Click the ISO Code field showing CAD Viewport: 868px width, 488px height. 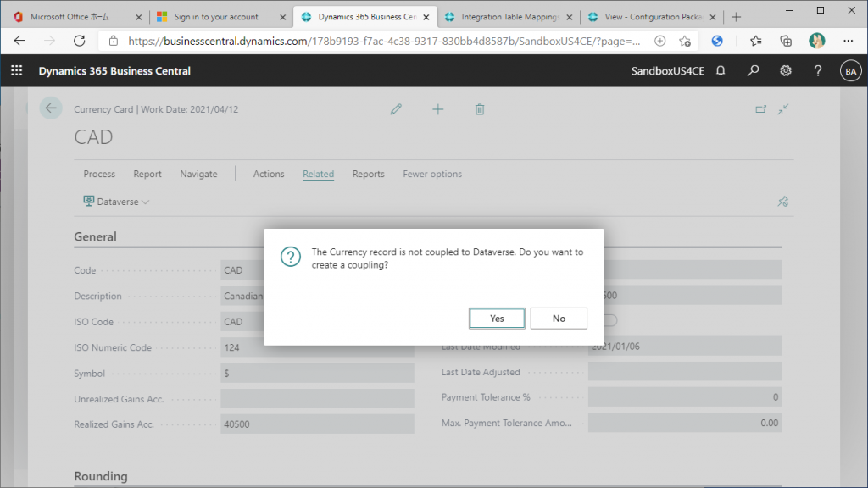click(x=242, y=321)
